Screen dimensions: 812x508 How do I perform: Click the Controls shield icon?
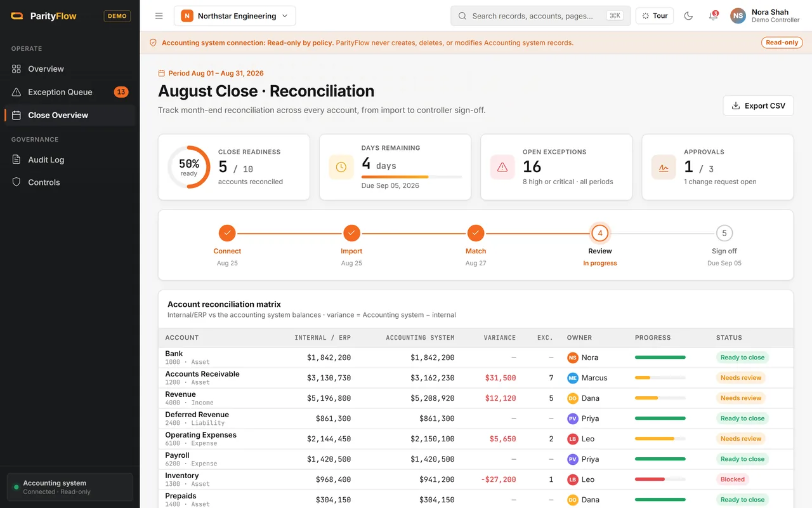pos(16,182)
